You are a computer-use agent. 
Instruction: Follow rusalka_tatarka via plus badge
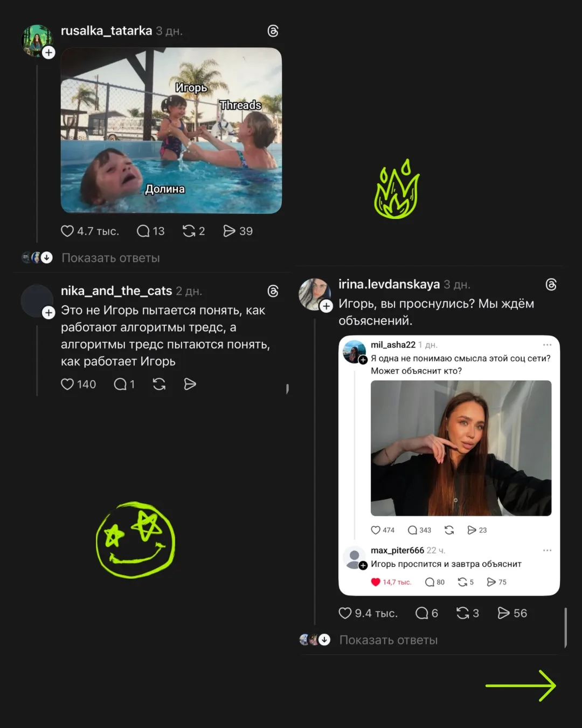tap(48, 53)
